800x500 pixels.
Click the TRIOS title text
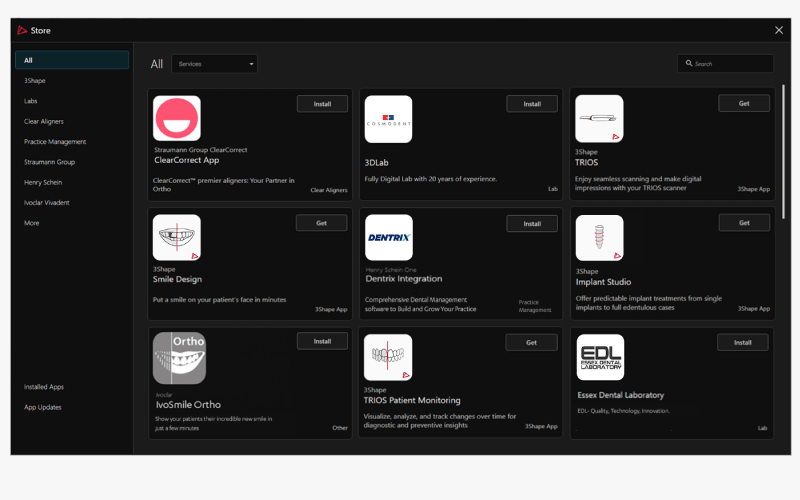(586, 162)
